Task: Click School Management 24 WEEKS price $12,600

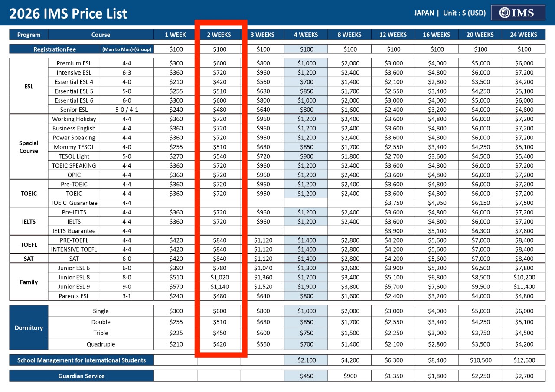Action: click(x=524, y=360)
